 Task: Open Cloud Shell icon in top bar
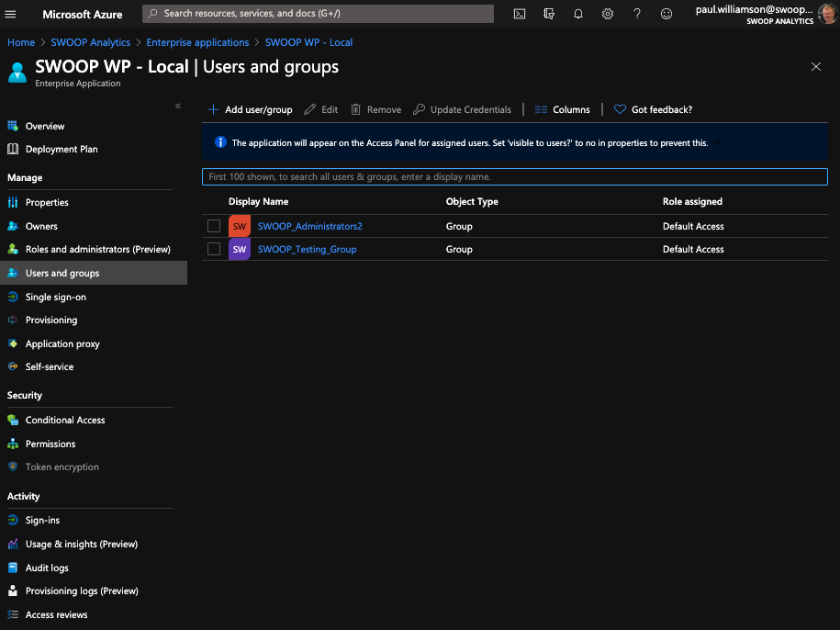click(x=519, y=14)
